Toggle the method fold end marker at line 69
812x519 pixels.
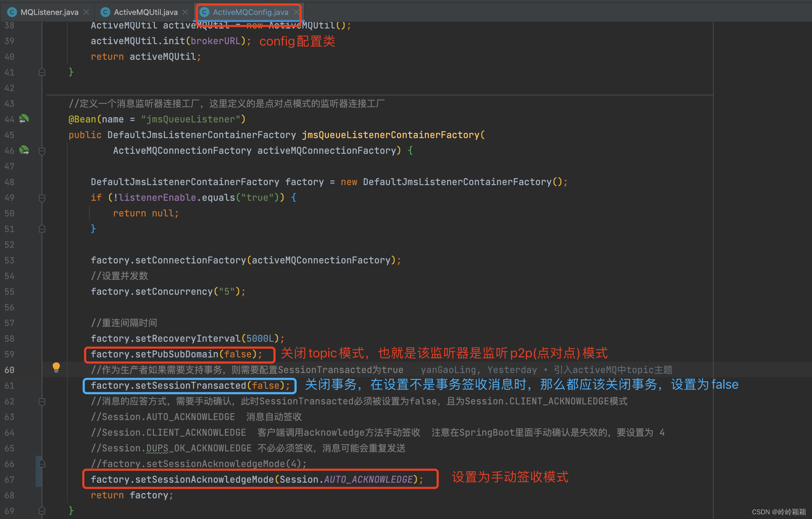coord(42,511)
